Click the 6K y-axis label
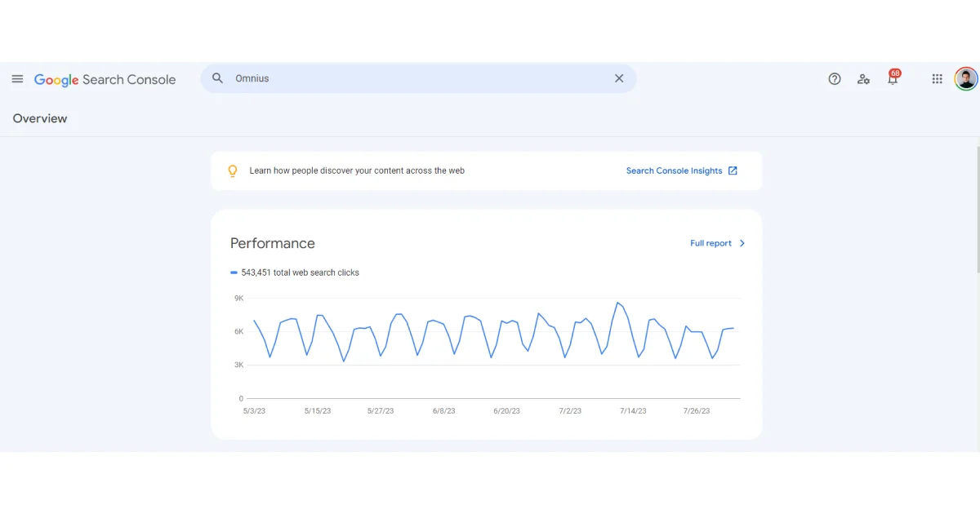The image size is (980, 514). coord(238,332)
